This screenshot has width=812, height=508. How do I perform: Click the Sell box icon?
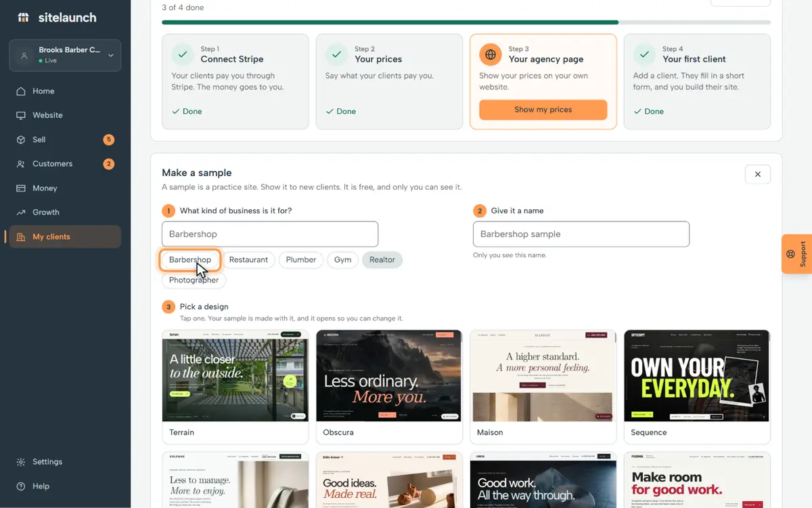point(21,140)
